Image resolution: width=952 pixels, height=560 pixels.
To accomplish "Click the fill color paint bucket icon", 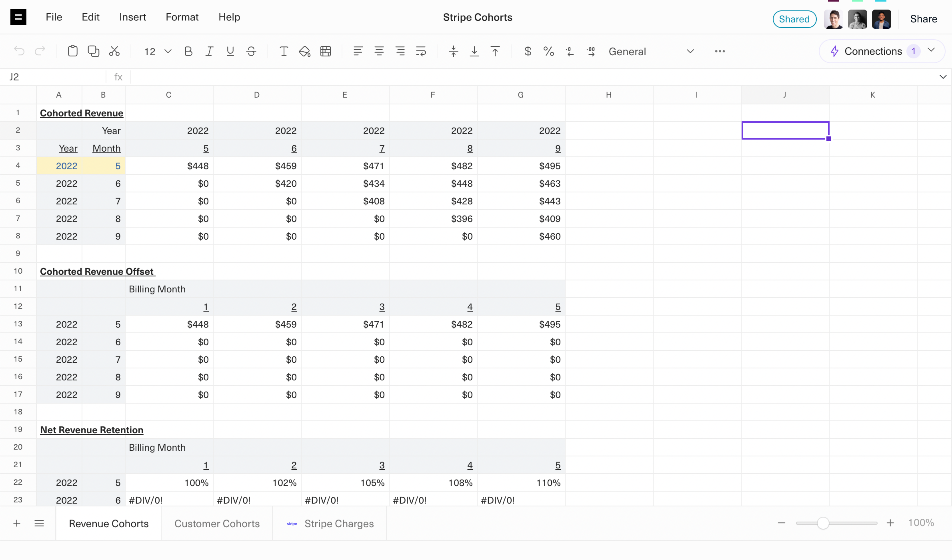I will pyautogui.click(x=304, y=51).
